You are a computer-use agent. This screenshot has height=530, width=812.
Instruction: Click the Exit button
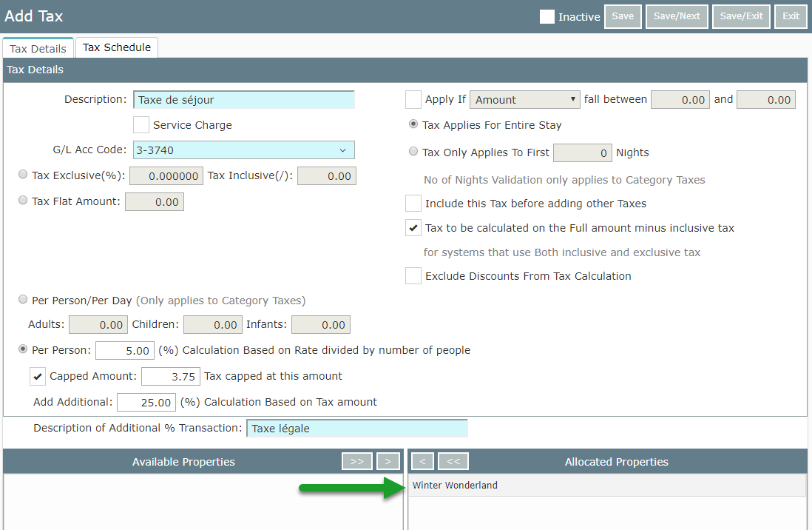pos(791,16)
